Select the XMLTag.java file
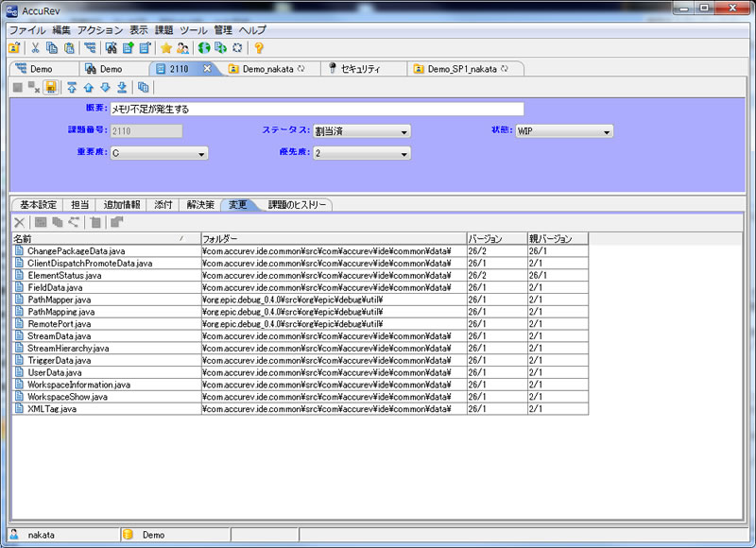Viewport: 756px width, 548px height. [x=52, y=409]
